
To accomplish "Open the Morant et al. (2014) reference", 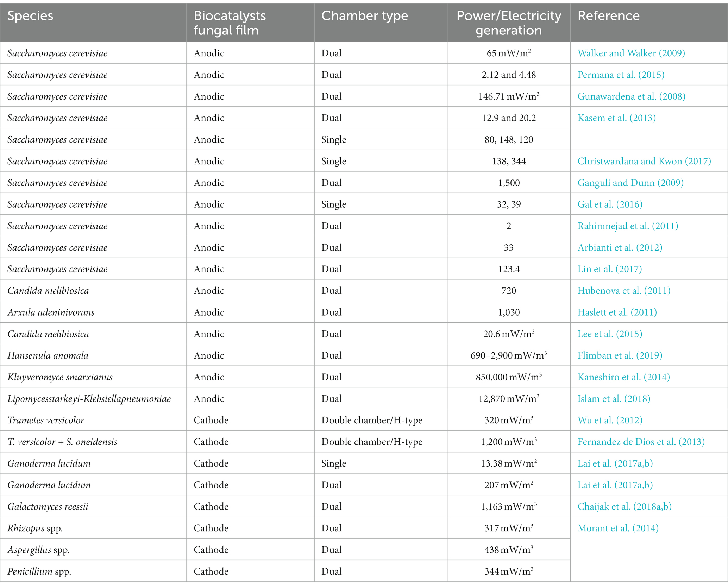I will 618,528.
